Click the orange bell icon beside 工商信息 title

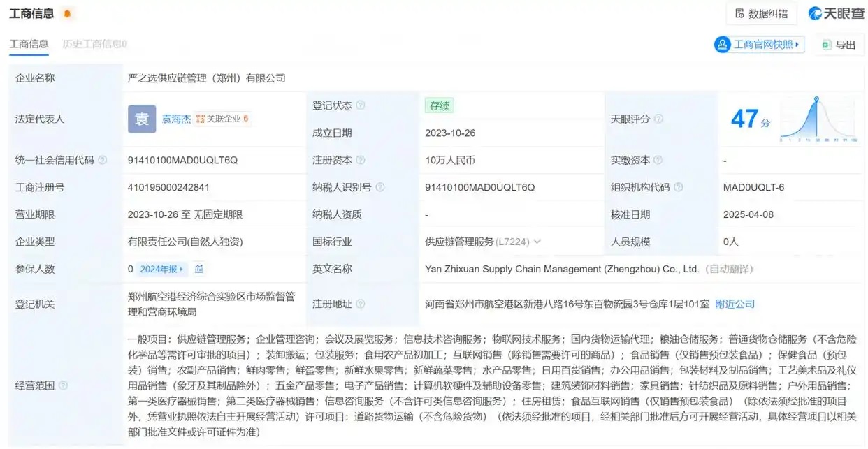(x=67, y=13)
